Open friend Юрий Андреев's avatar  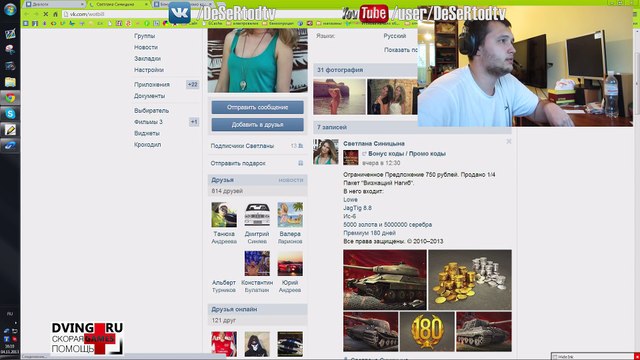pyautogui.click(x=290, y=264)
